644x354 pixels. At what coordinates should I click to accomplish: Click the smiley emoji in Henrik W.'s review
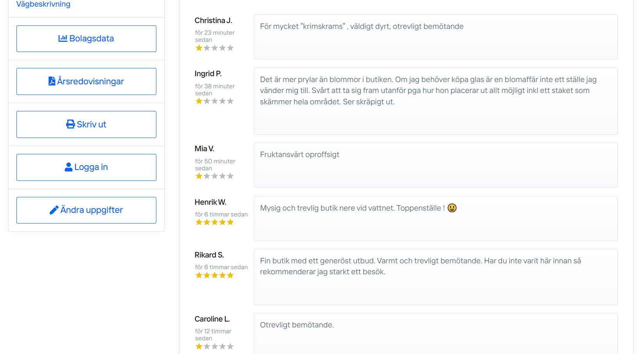click(x=452, y=208)
